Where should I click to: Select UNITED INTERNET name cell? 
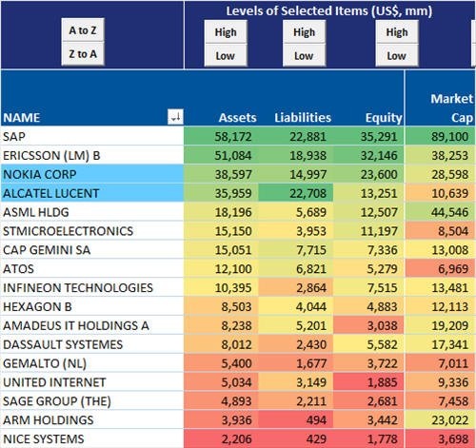click(x=92, y=382)
